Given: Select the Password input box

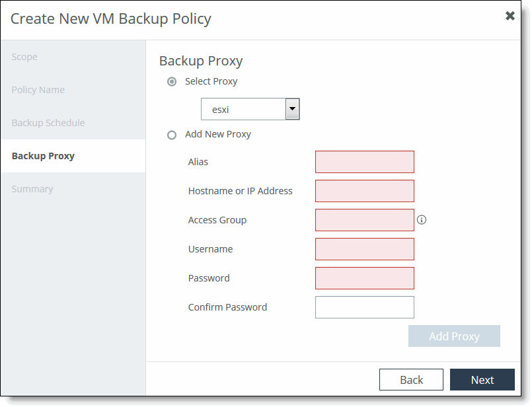Looking at the screenshot, I should 364,278.
